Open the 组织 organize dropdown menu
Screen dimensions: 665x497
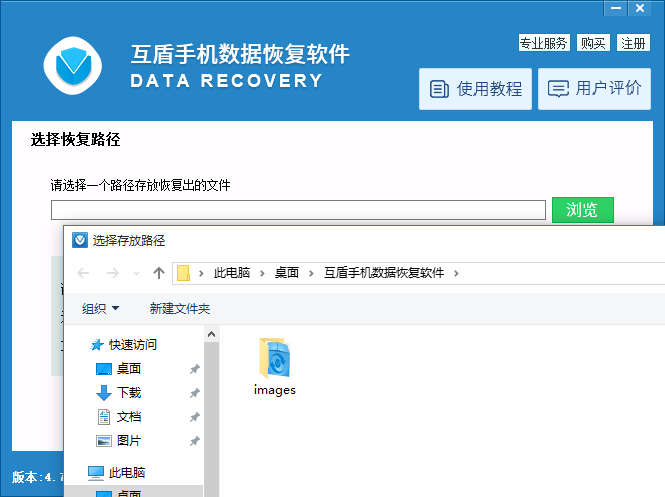100,308
